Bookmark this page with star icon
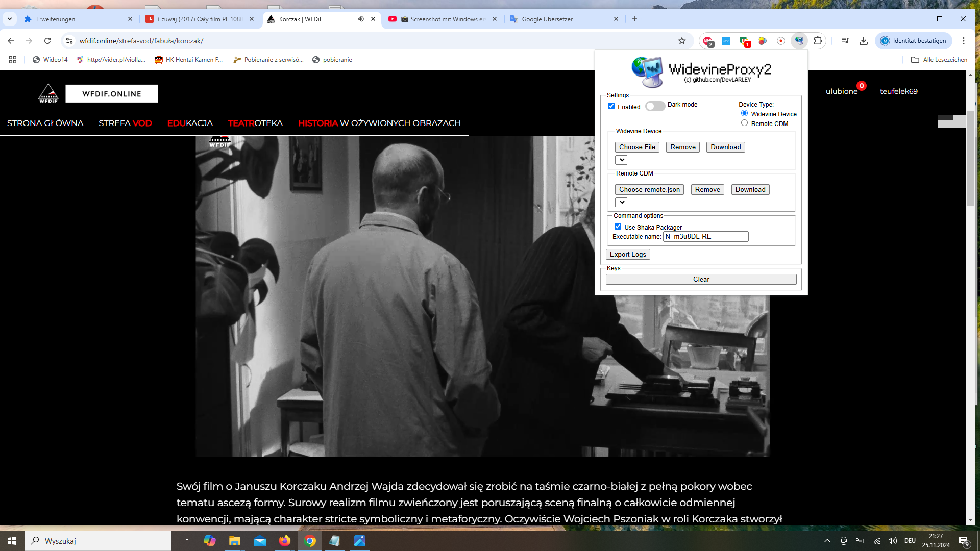The image size is (980, 551). pos(682,41)
